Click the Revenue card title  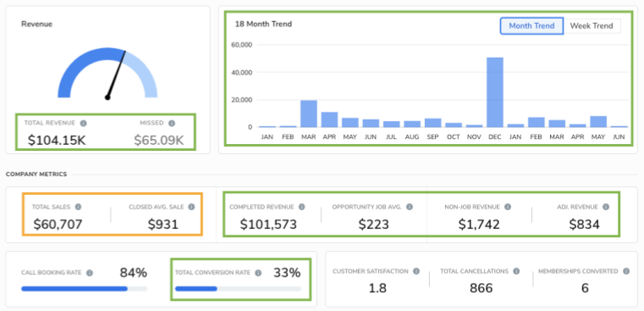36,24
